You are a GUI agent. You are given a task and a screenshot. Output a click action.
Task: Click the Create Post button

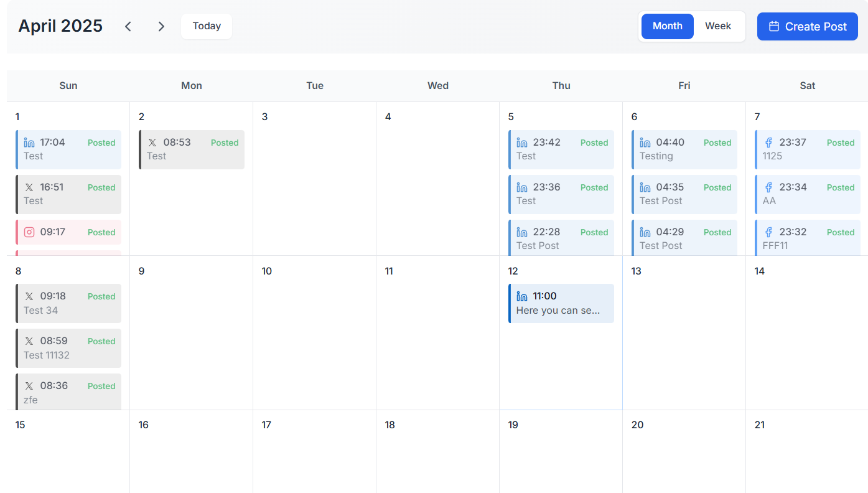(808, 27)
